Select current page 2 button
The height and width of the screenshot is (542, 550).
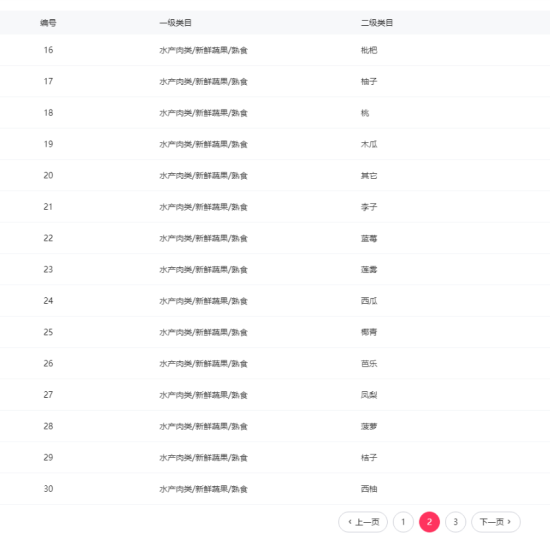coord(429,522)
